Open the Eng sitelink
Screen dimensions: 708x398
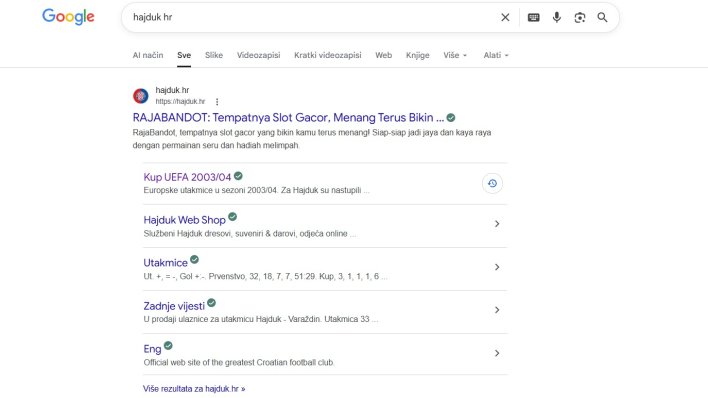click(x=152, y=349)
